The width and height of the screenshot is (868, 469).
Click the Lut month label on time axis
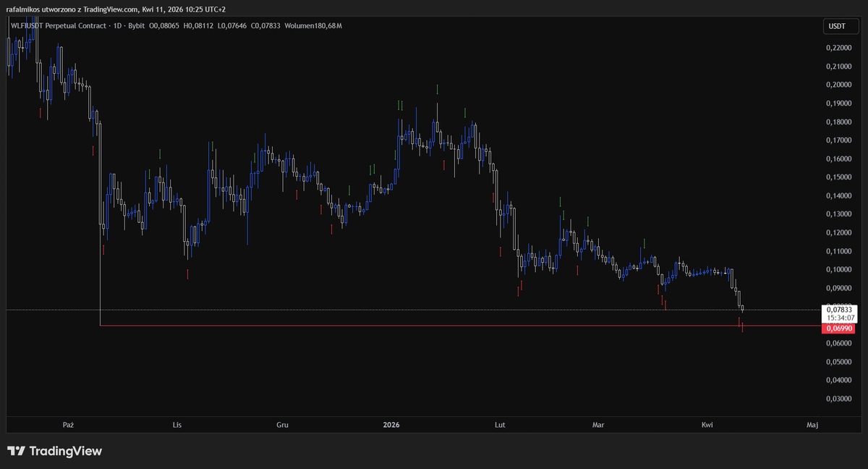pos(498,425)
